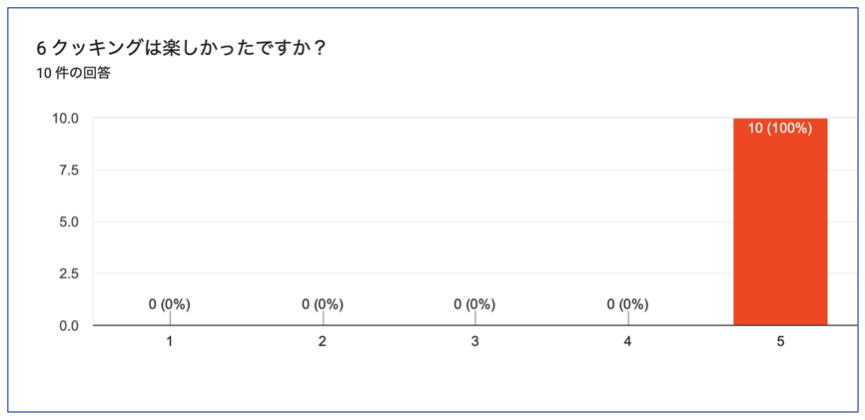Click the red bar for rating 5
The image size is (865, 420).
point(780,221)
